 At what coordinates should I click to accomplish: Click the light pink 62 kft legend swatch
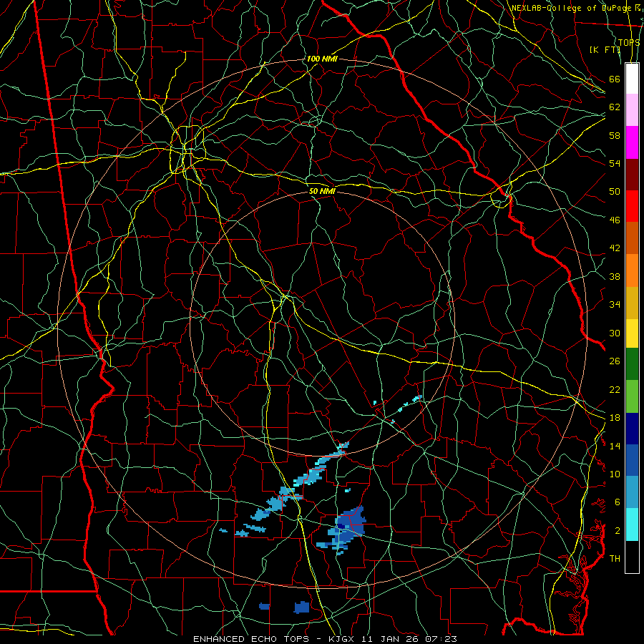(x=632, y=110)
